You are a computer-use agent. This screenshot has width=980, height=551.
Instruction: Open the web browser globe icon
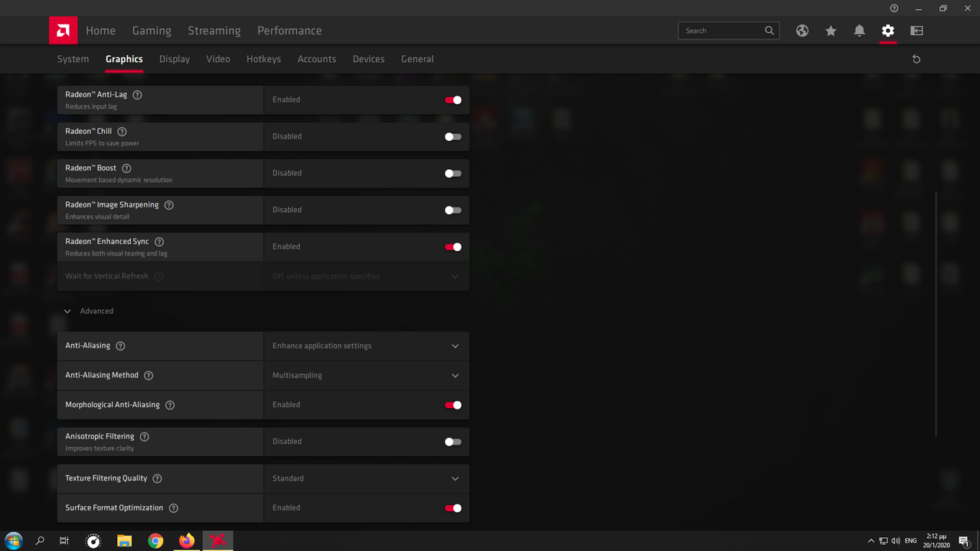pos(802,31)
